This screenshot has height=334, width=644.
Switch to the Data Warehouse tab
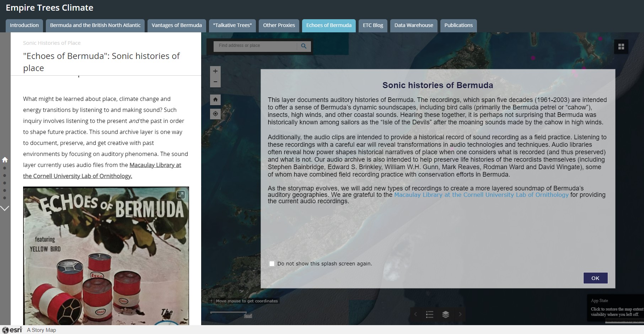(x=413, y=25)
